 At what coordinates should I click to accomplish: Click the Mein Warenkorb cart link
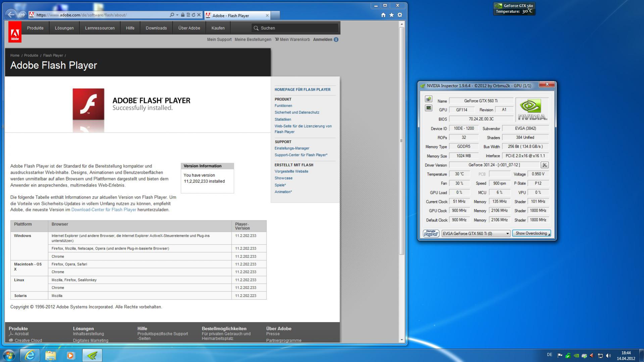pos(292,40)
